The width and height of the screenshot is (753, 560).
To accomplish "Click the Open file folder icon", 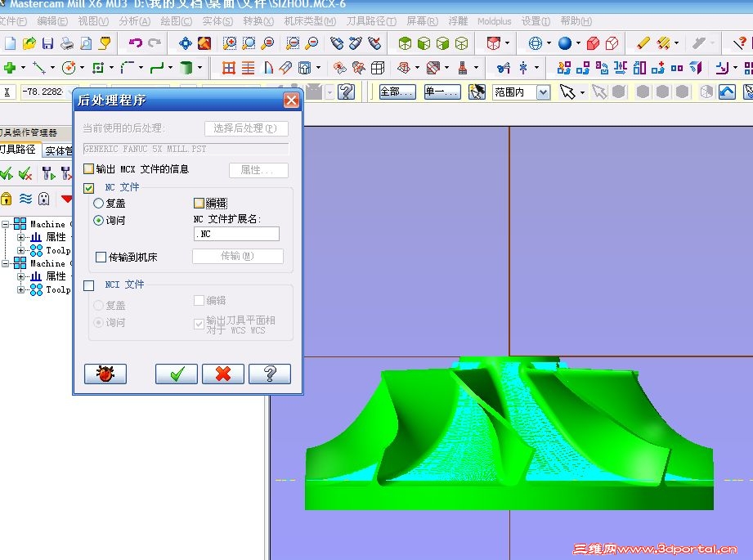I will pyautogui.click(x=29, y=43).
